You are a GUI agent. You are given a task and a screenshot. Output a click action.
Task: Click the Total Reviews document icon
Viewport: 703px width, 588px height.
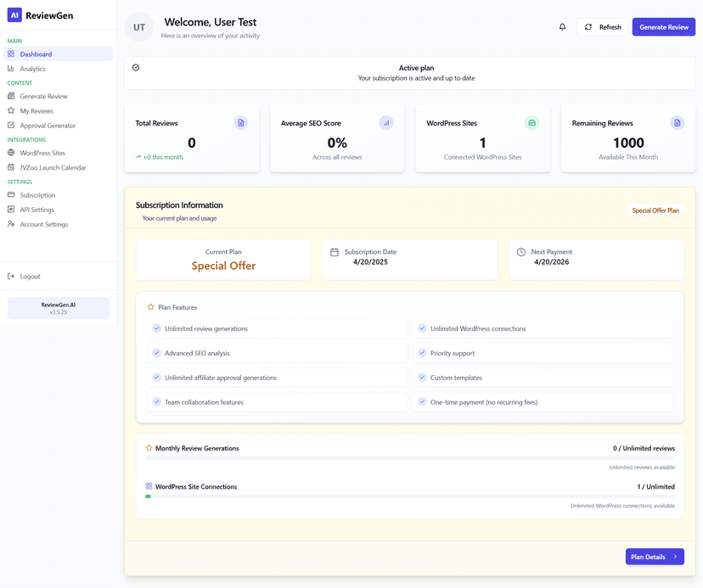[x=241, y=123]
